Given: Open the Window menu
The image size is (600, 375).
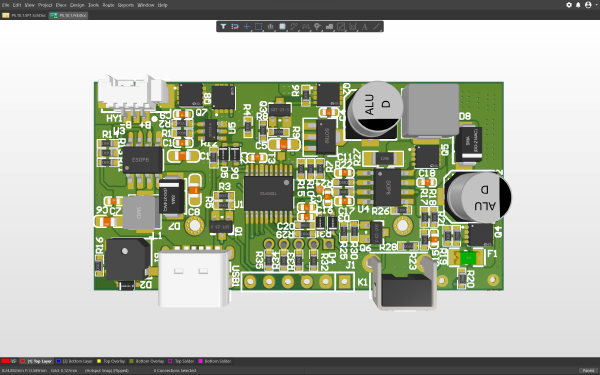Looking at the screenshot, I should (x=145, y=5).
